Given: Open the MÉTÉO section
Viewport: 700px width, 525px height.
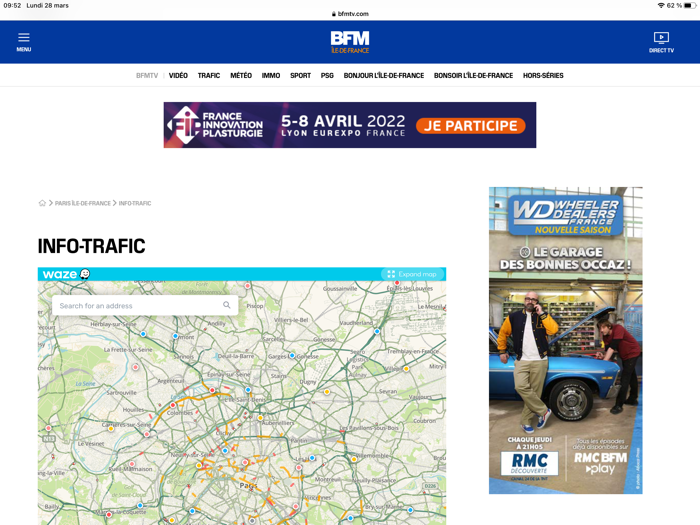Looking at the screenshot, I should click(241, 75).
